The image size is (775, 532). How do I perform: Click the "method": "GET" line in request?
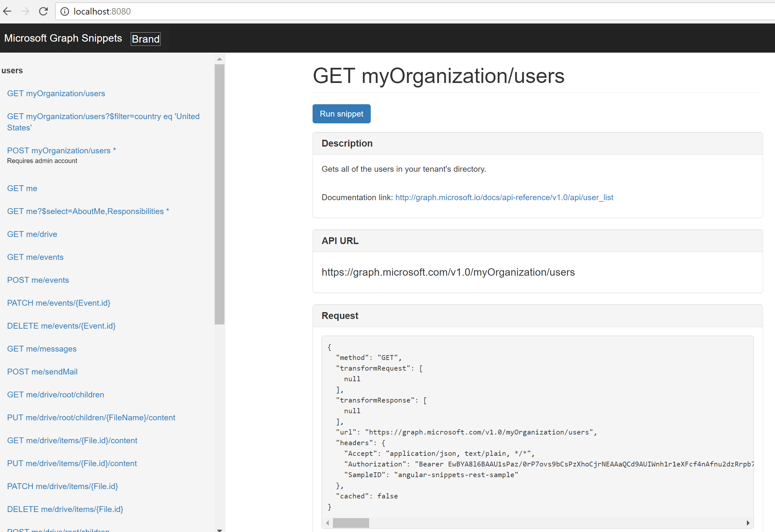(369, 357)
